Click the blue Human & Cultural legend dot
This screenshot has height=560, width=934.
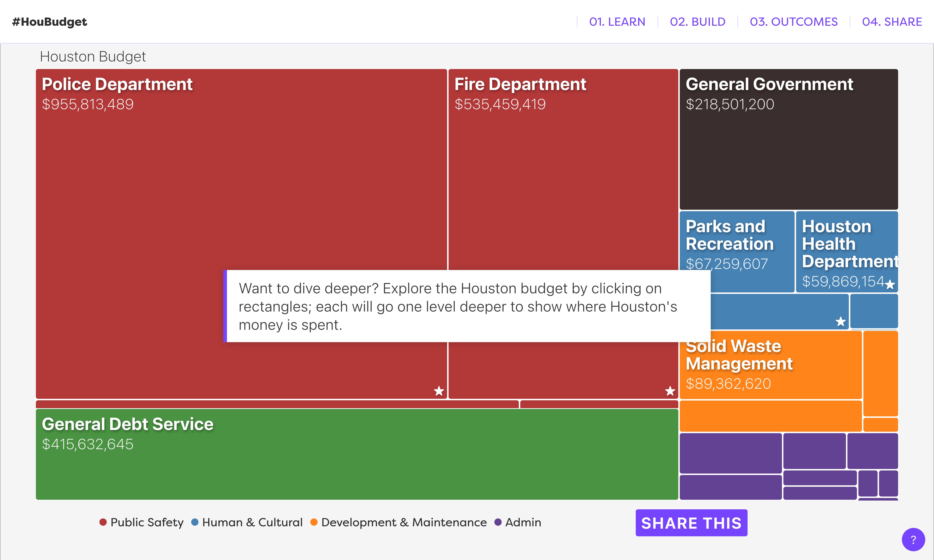point(195,522)
